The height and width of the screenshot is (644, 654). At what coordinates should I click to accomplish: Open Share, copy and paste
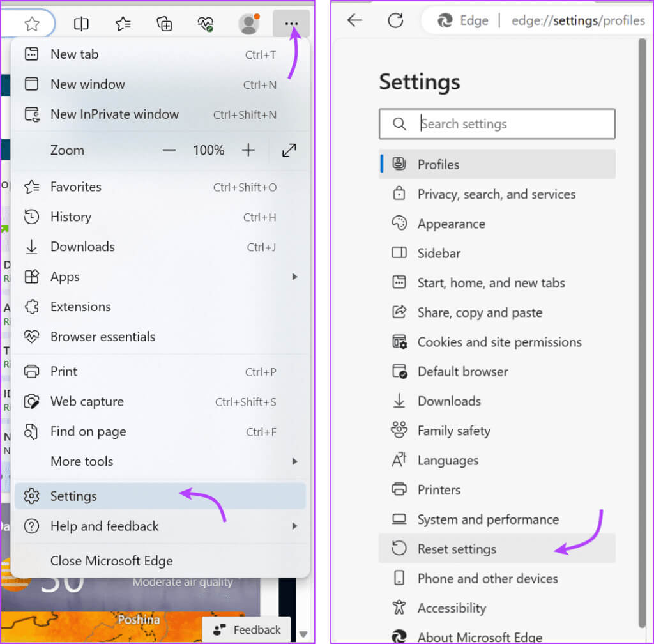pyautogui.click(x=497, y=312)
